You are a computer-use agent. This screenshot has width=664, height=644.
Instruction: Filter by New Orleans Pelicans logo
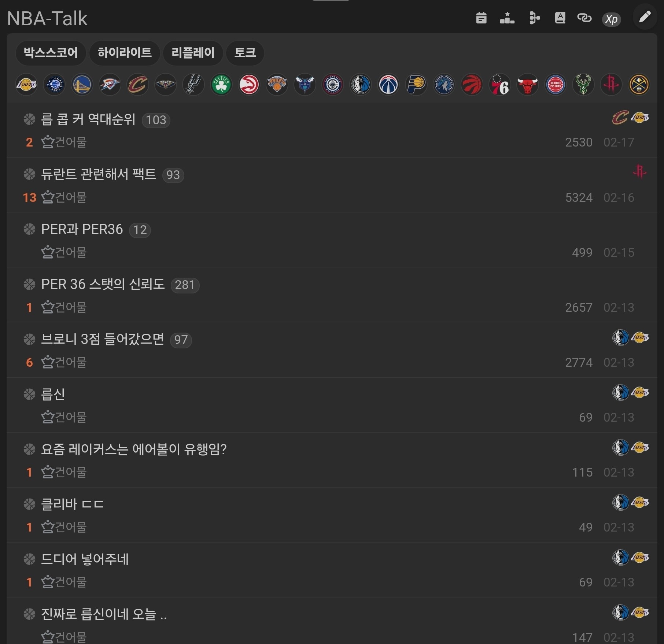click(x=166, y=85)
